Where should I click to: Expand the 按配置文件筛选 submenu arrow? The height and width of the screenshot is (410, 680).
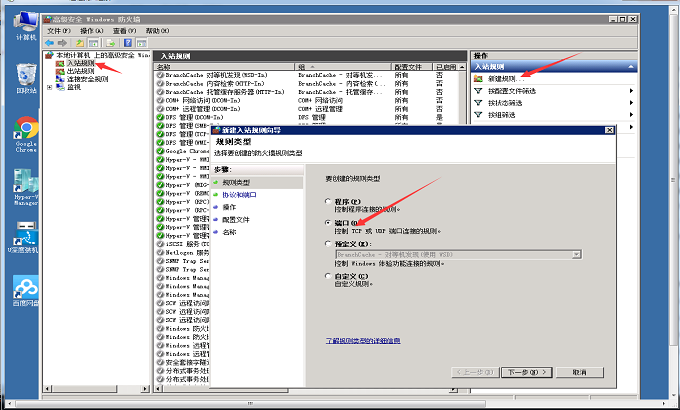(631, 91)
